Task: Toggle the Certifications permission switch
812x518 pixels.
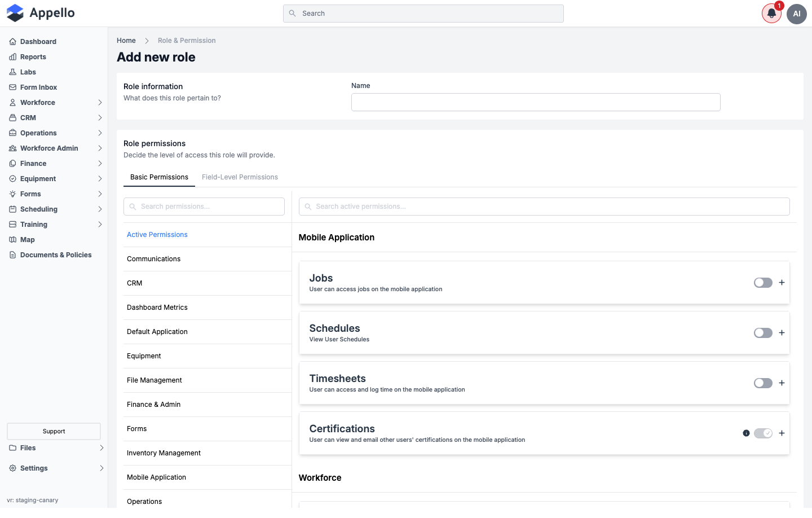Action: (763, 433)
